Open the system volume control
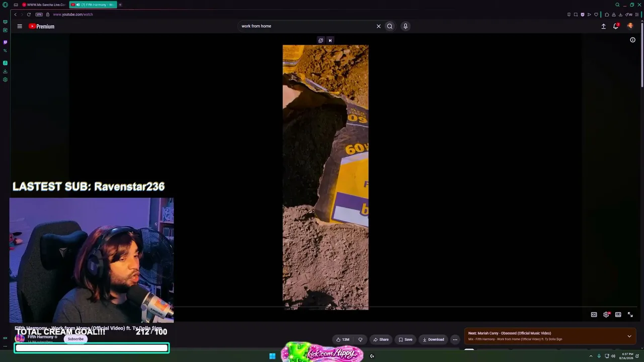The height and width of the screenshot is (362, 644). tap(613, 356)
